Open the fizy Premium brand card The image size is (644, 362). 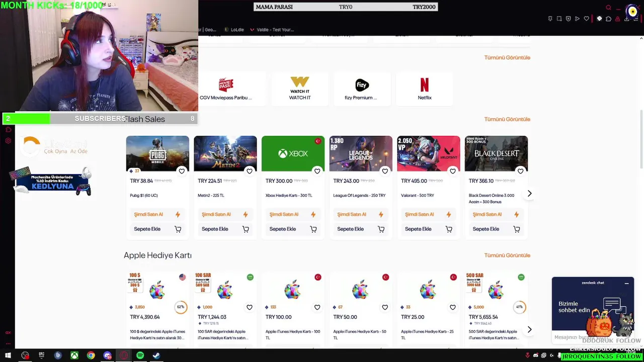coord(362,88)
